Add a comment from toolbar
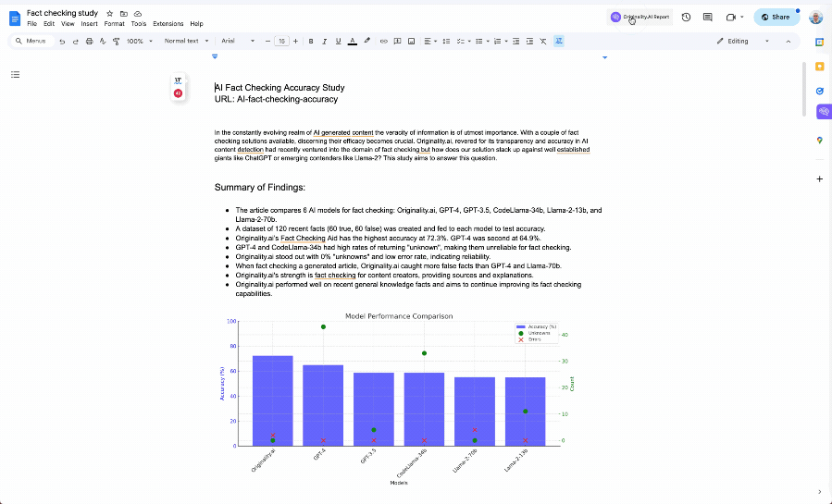This screenshot has height=504, width=832. coord(397,42)
